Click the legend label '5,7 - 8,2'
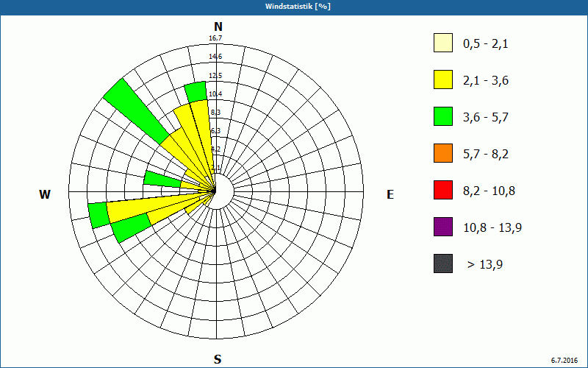Screen dimensions: 588x368 [x=486, y=155]
